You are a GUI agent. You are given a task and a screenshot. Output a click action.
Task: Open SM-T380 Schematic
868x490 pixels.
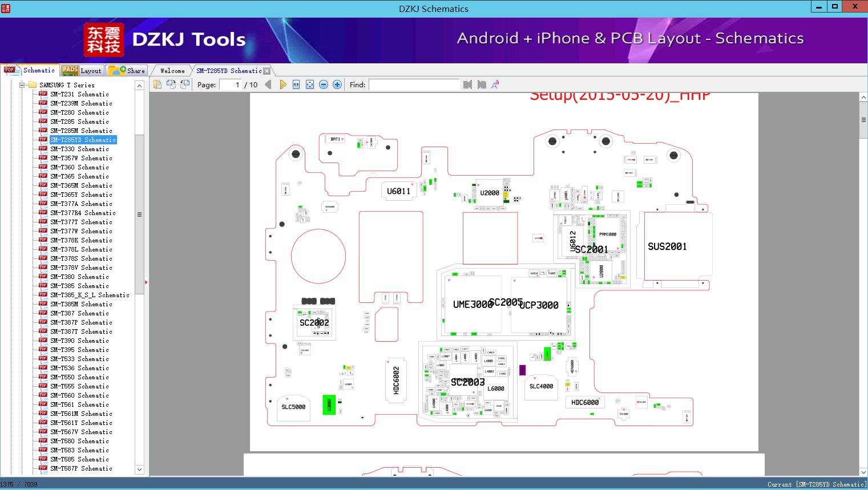(x=79, y=277)
